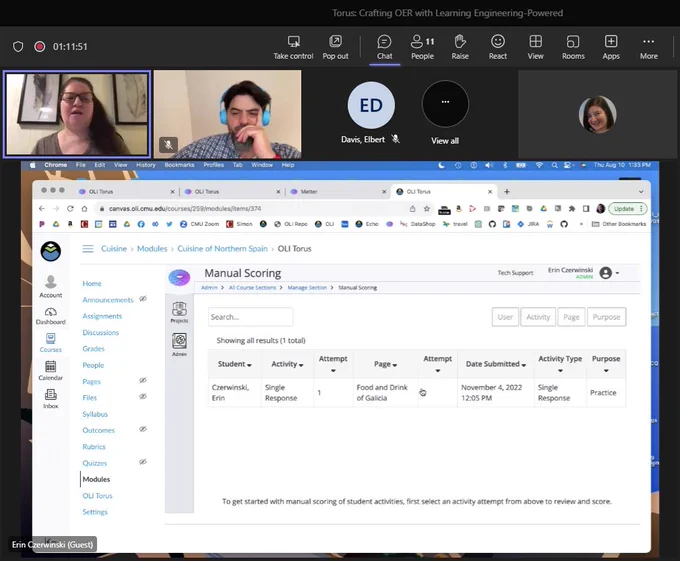Toggle the course navigation hamburger menu
The height and width of the screenshot is (561, 680).
coord(88,248)
